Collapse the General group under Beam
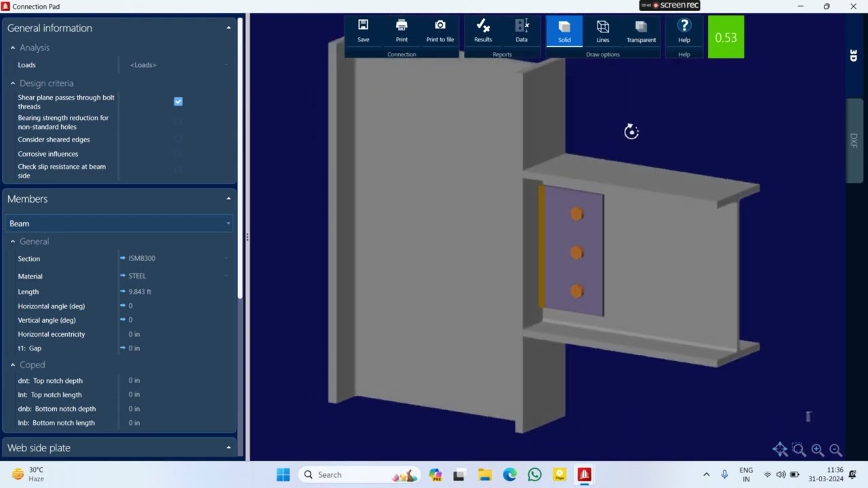This screenshot has height=488, width=868. [12, 241]
